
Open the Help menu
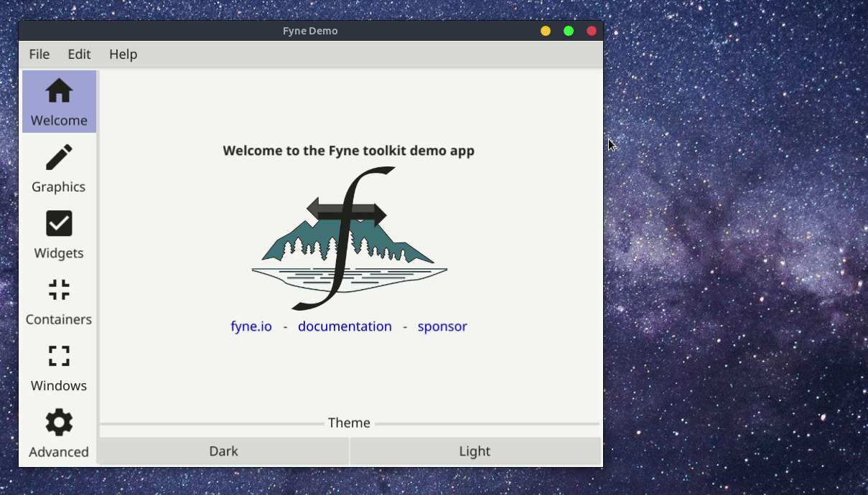tap(123, 54)
